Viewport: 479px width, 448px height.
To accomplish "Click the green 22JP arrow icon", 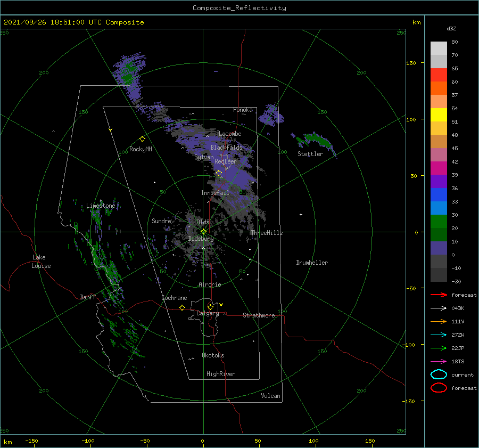I will tap(439, 348).
